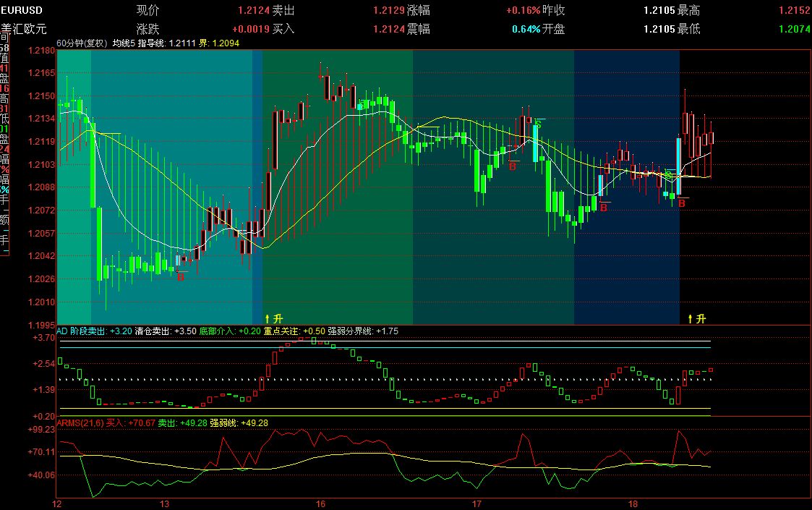This screenshot has height=510, width=812.
Task: Click the +99.23 ARMS axis label
Action: [x=41, y=429]
